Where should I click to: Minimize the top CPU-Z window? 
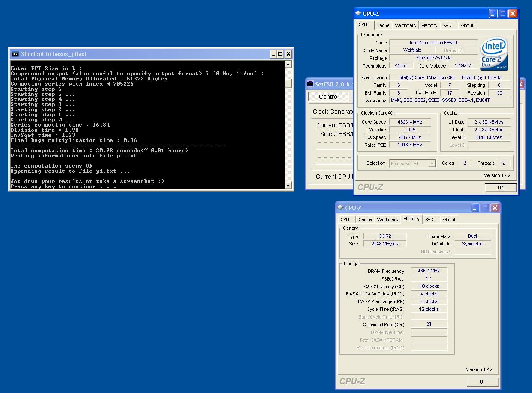[493, 13]
